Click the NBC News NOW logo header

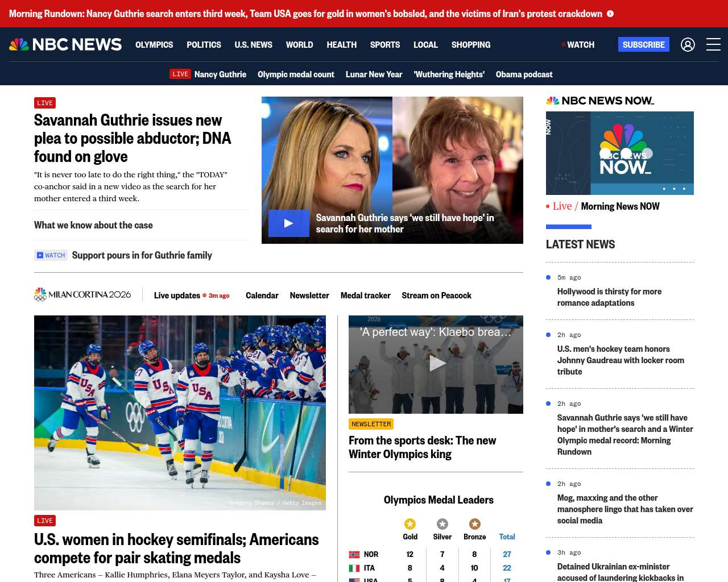pos(600,101)
